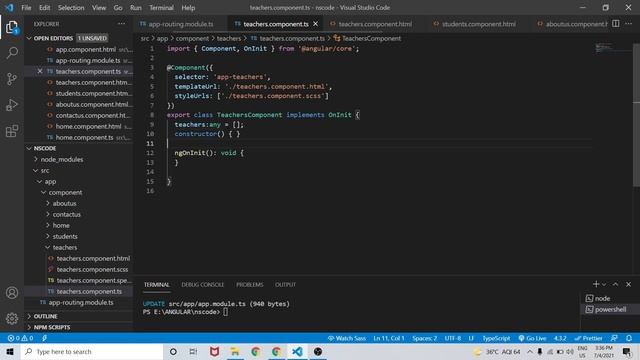Switch to the Problems panel tab
This screenshot has width=640, height=360.
[249, 284]
